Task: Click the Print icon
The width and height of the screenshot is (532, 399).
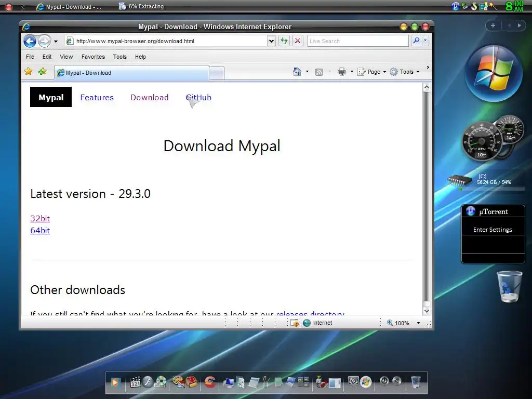Action: pos(342,72)
